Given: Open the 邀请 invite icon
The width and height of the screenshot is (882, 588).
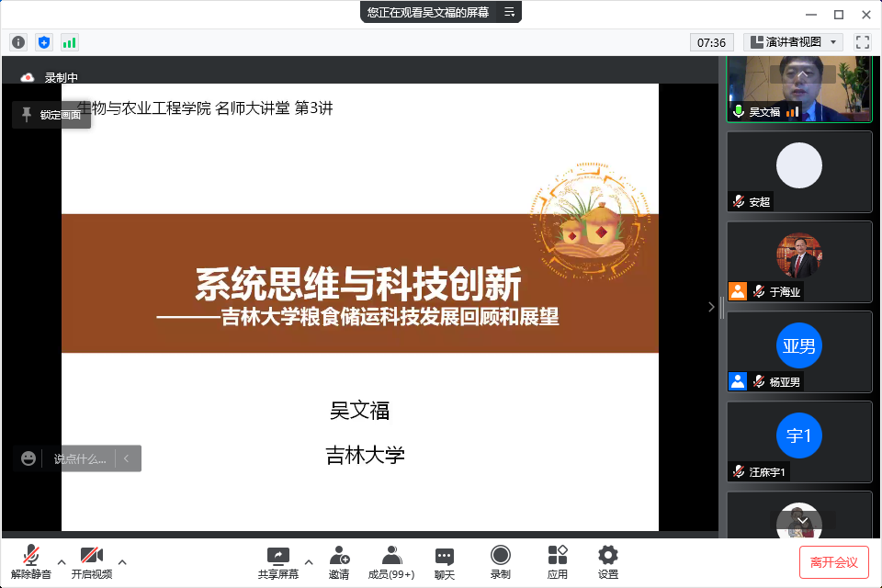Looking at the screenshot, I should pos(339,561).
